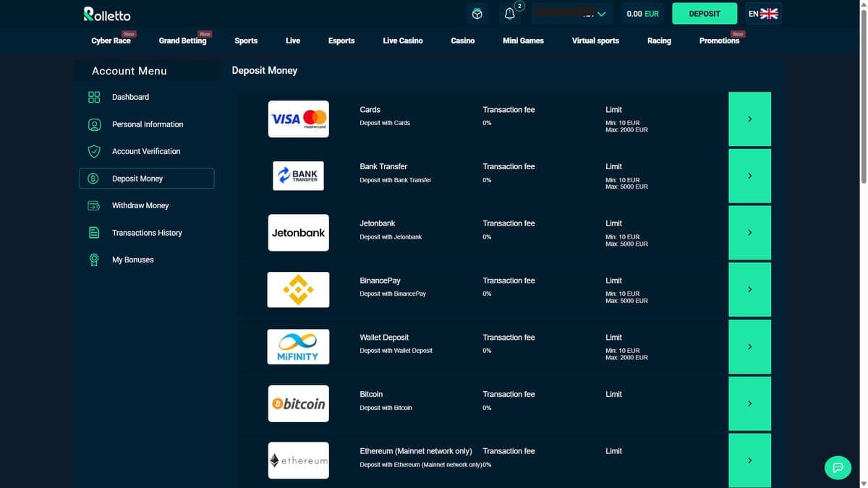This screenshot has width=868, height=488.
Task: Open Wallet Deposit arrow button
Action: 749,346
